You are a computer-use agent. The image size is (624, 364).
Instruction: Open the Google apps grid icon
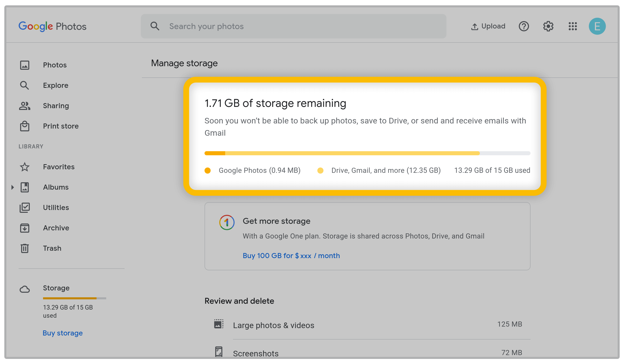click(573, 26)
